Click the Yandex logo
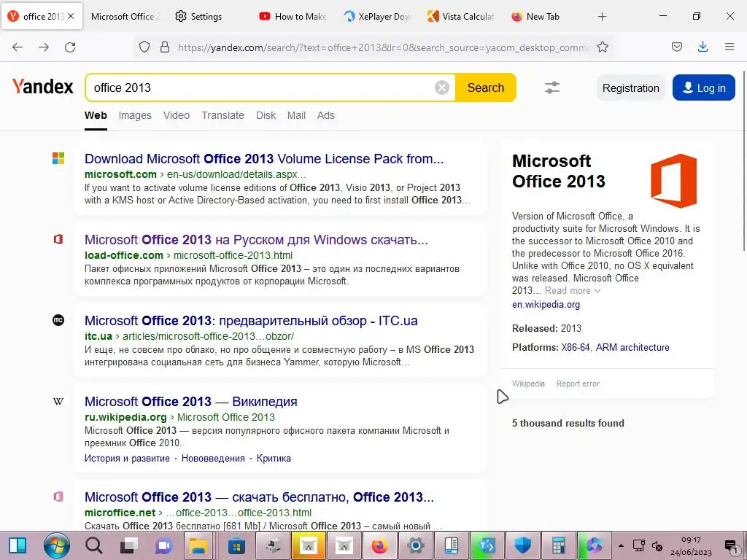The width and height of the screenshot is (747, 560). [43, 87]
